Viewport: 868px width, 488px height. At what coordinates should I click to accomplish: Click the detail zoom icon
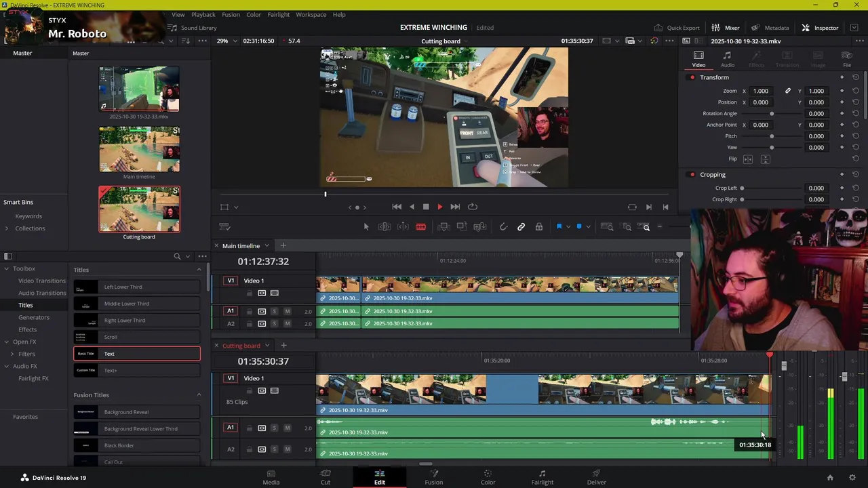tap(627, 227)
